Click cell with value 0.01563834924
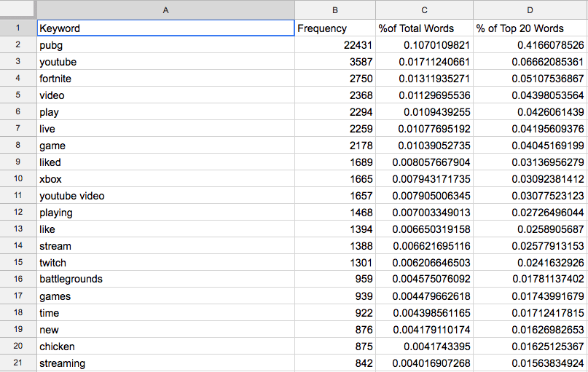Screen dimensions: 588x372 pos(530,363)
